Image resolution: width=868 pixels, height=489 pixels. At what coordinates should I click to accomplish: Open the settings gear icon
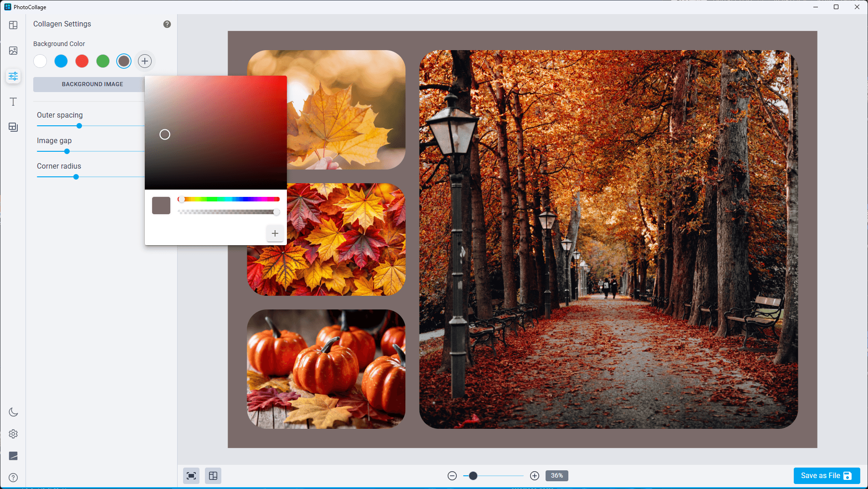13,434
